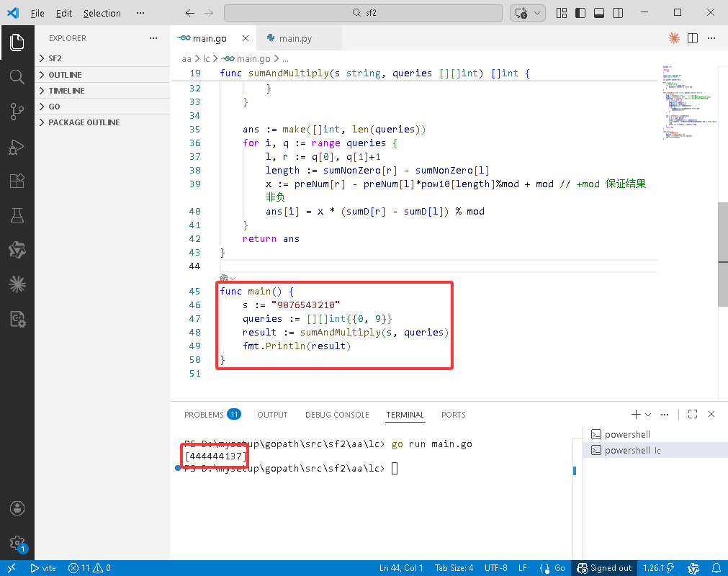The width and height of the screenshot is (728, 576).
Task: Open Copilot chat icon in title bar
Action: pos(521,13)
